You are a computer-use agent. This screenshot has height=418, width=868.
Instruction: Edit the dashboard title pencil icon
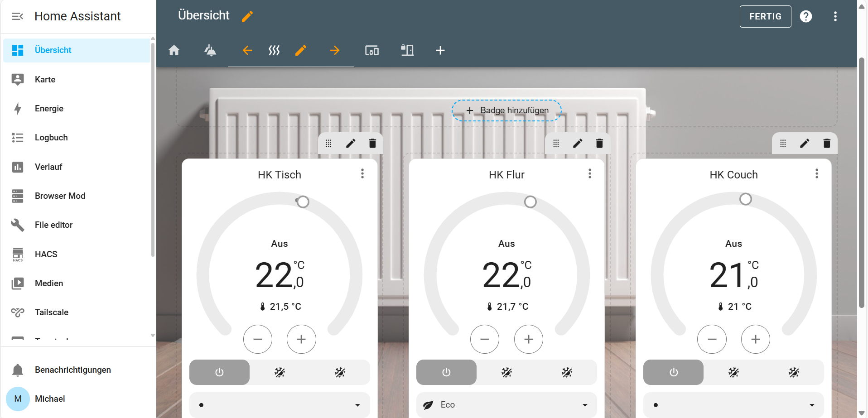pos(247,16)
